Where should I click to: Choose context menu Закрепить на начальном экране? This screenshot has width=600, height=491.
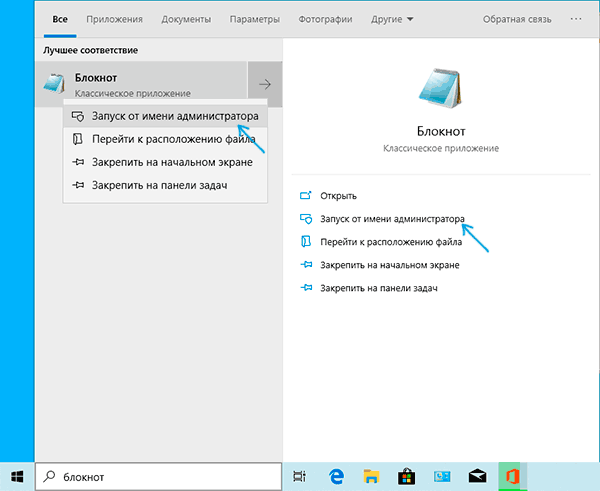[x=165, y=162]
